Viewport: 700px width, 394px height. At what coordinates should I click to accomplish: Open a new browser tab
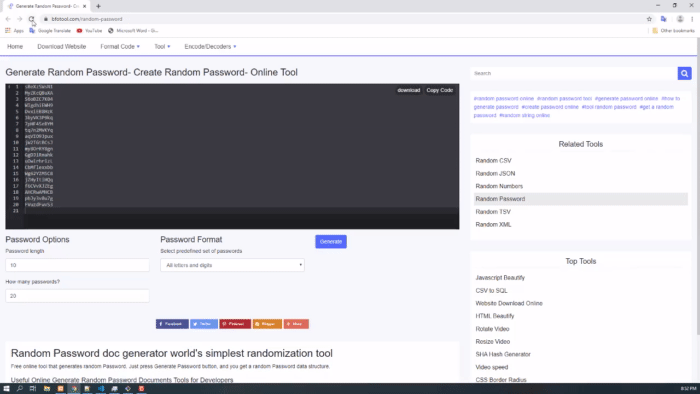[x=98, y=6]
